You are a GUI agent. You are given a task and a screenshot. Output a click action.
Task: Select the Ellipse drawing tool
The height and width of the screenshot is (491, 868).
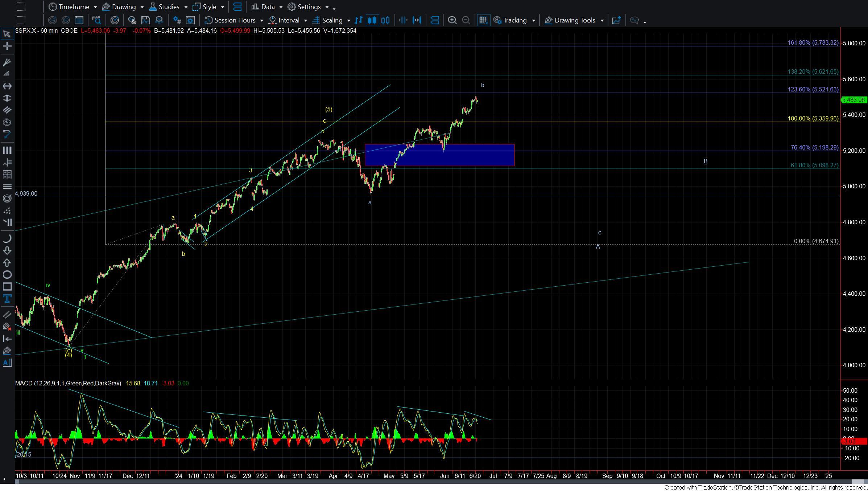[x=7, y=275]
